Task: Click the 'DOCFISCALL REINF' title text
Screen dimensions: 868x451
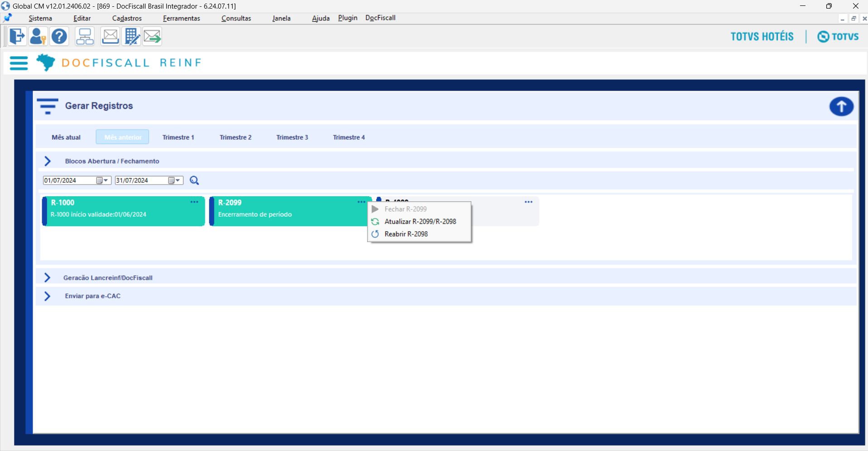Action: point(131,63)
